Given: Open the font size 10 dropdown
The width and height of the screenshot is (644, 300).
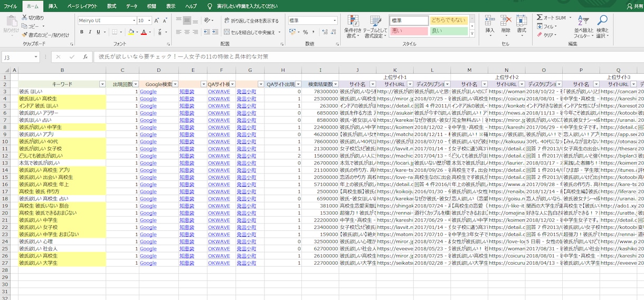Looking at the screenshot, I should pos(149,21).
